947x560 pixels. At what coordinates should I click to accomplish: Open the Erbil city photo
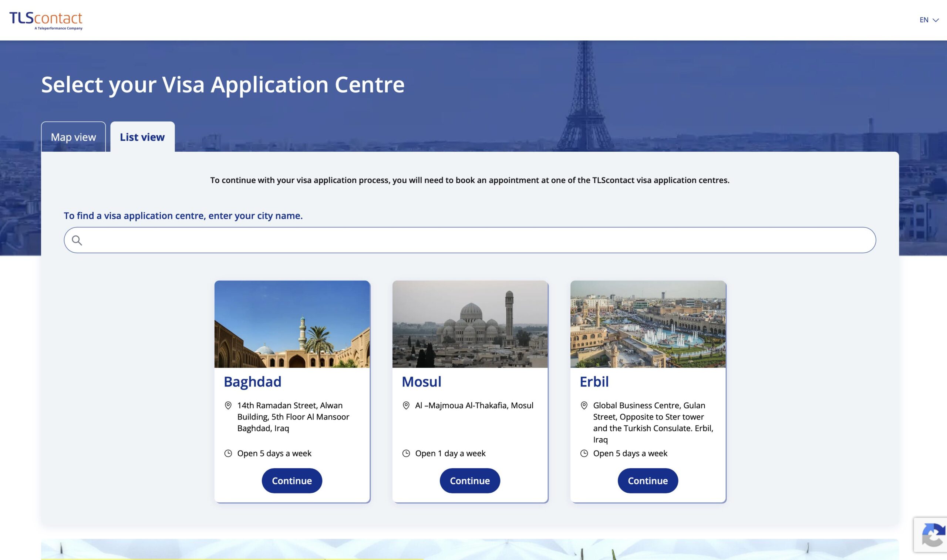tap(648, 324)
